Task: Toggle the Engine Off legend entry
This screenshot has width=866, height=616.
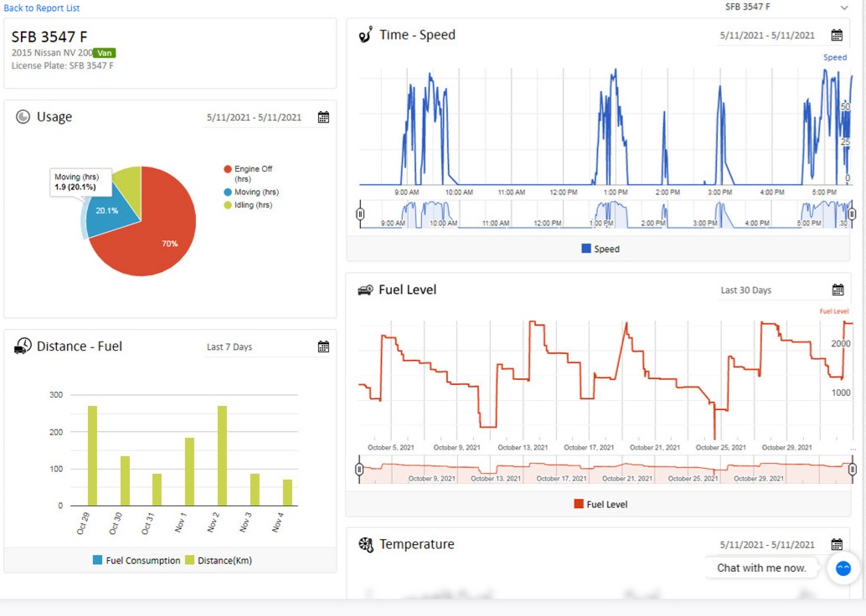Action: [x=252, y=173]
